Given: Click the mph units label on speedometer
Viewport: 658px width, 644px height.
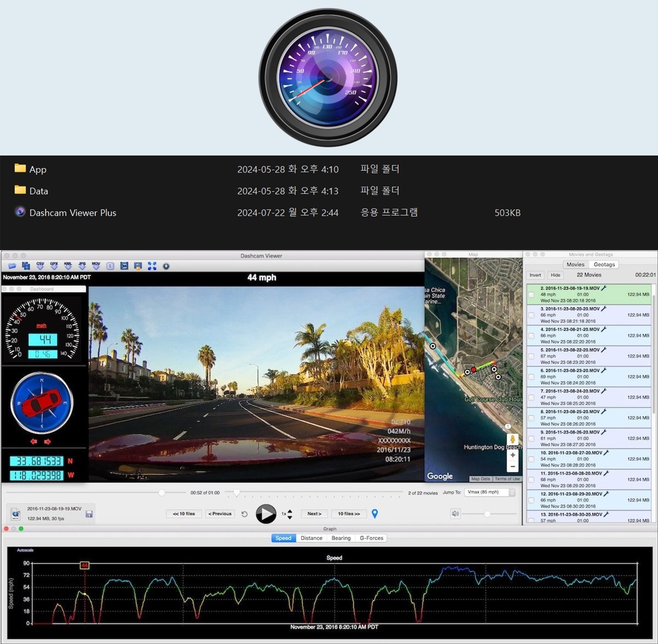Looking at the screenshot, I should coord(41,326).
